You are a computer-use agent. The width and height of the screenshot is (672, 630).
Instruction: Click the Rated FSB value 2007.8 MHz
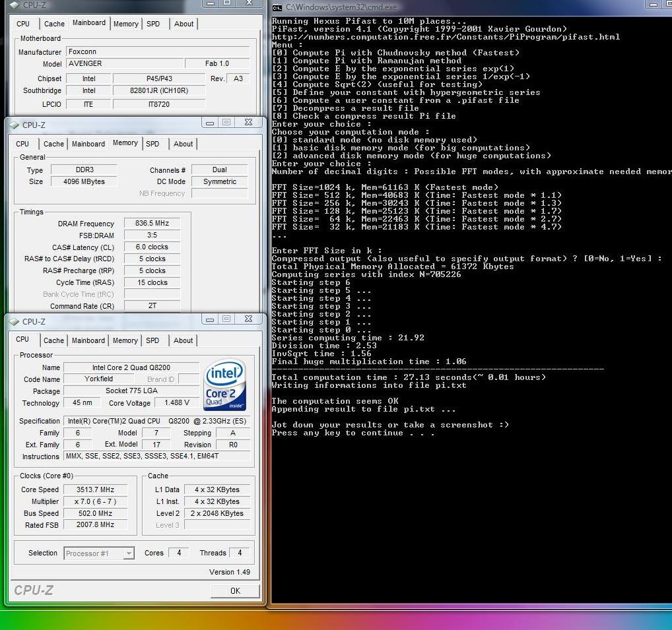96,524
